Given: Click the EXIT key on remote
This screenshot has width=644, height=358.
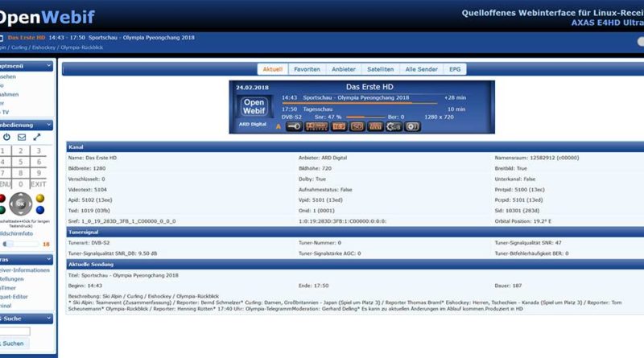Looking at the screenshot, I should click(38, 184).
